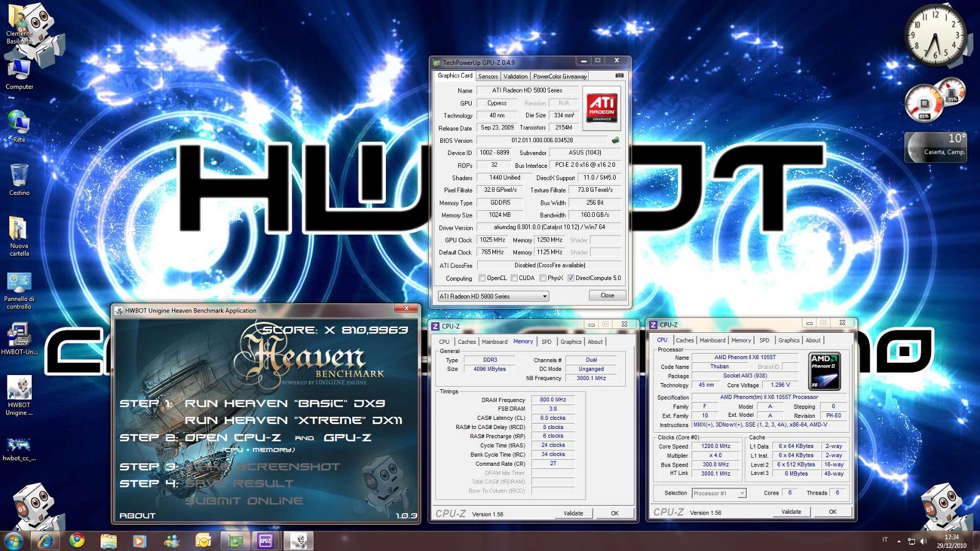Run Heaven "Xtreme" DX11 benchmark
Viewport: 980px width, 551px height.
(293, 420)
